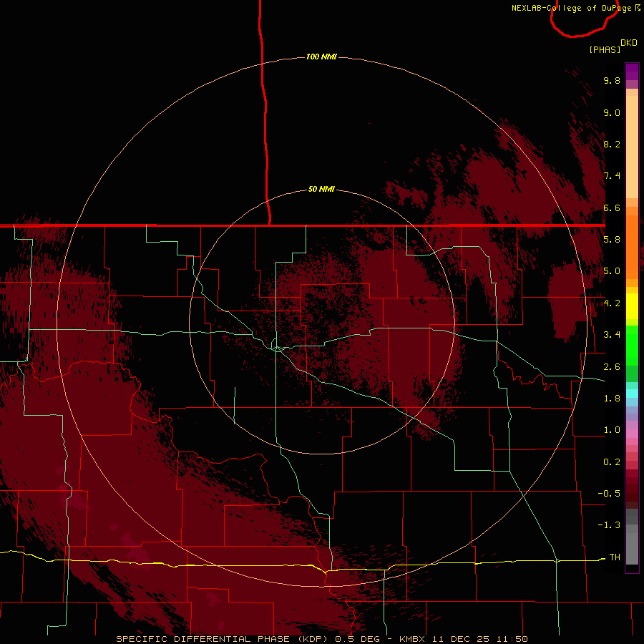Click the TH threshold label
Viewport: 644px width, 644px height.
pyautogui.click(x=615, y=557)
